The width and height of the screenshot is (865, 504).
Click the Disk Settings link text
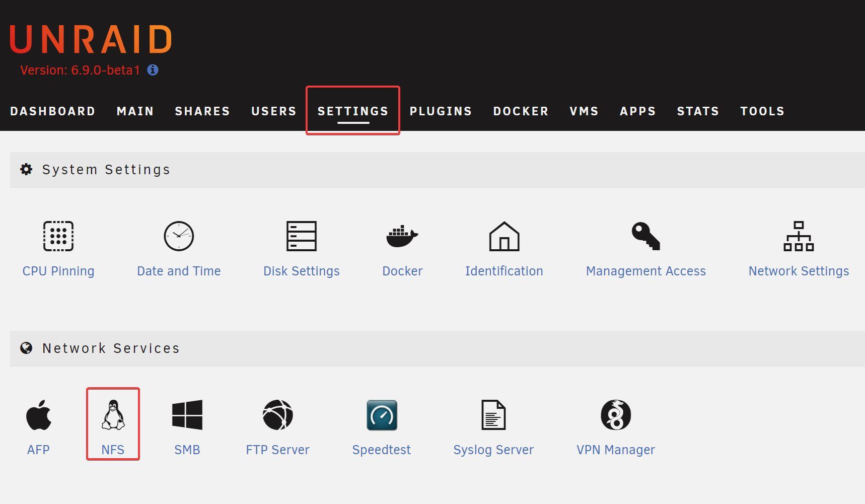302,271
